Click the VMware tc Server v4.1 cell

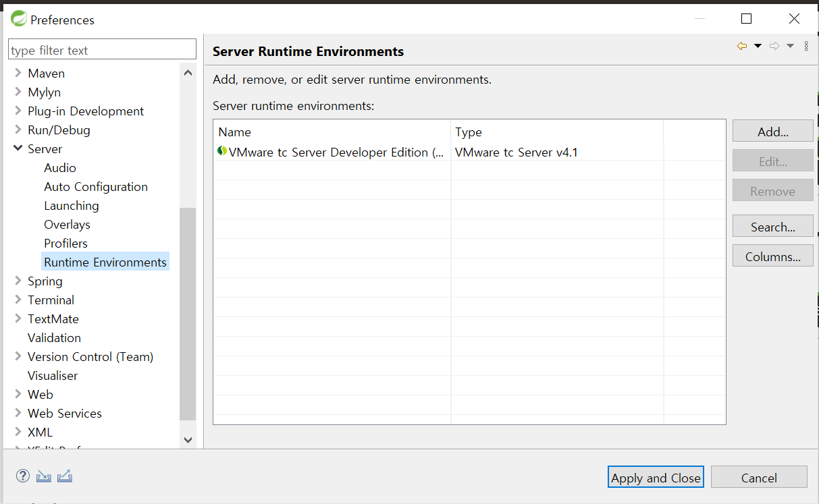click(x=517, y=152)
